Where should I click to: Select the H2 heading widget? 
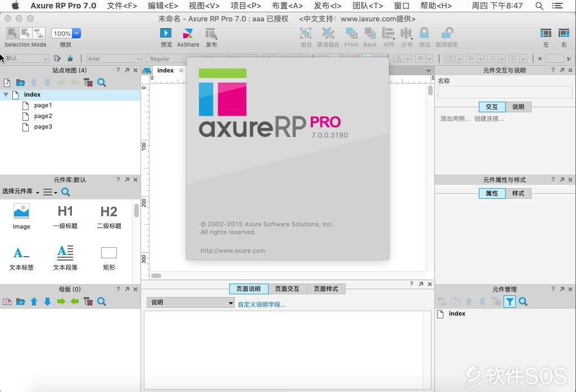(x=109, y=217)
